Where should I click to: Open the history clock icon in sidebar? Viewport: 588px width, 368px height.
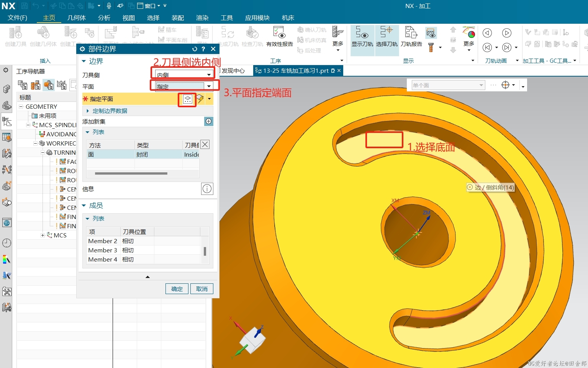tap(7, 243)
